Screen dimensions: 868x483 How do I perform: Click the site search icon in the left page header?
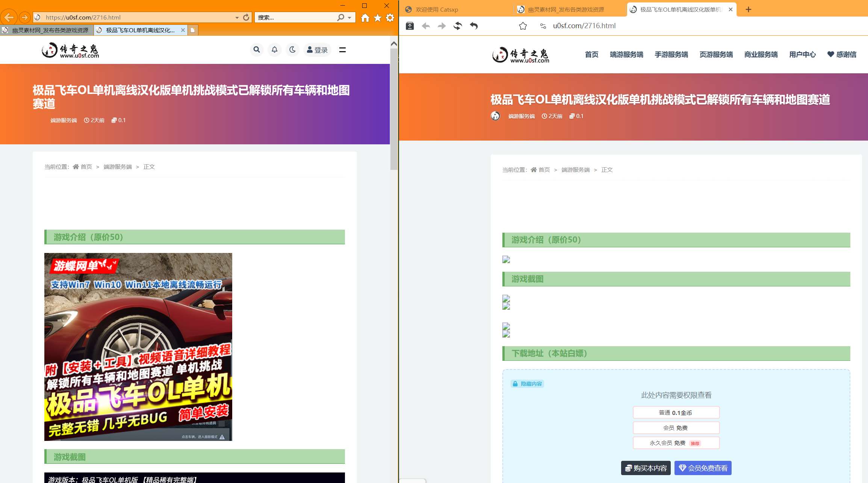click(x=257, y=50)
